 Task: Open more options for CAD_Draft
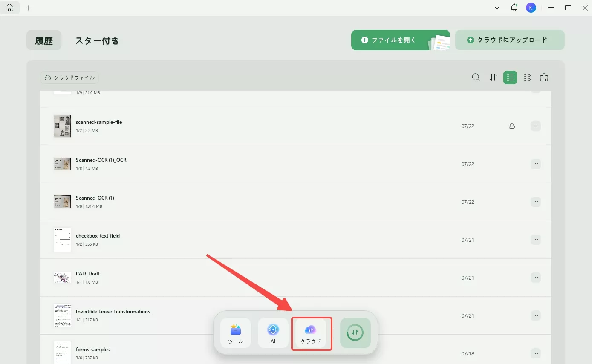point(536,278)
